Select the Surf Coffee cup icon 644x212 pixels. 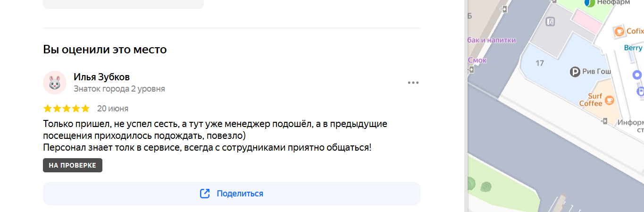[x=609, y=100]
